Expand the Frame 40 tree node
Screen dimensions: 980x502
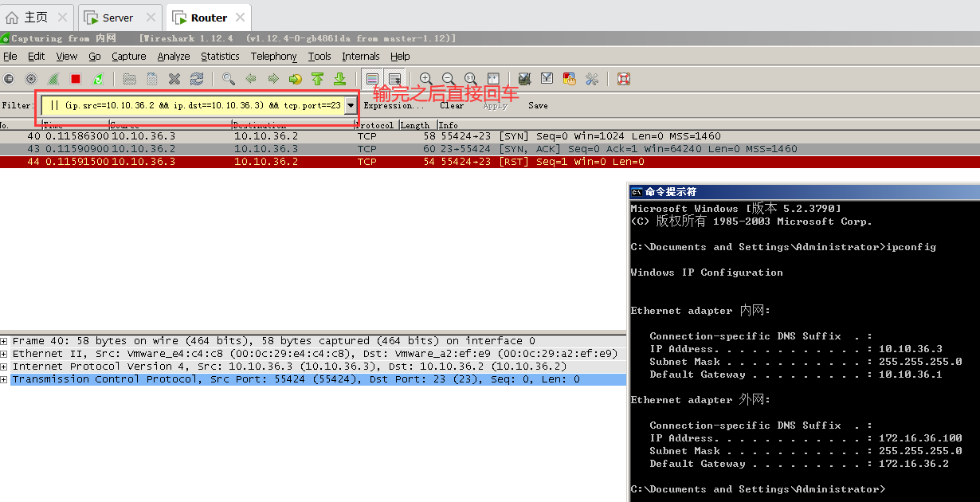click(4, 341)
